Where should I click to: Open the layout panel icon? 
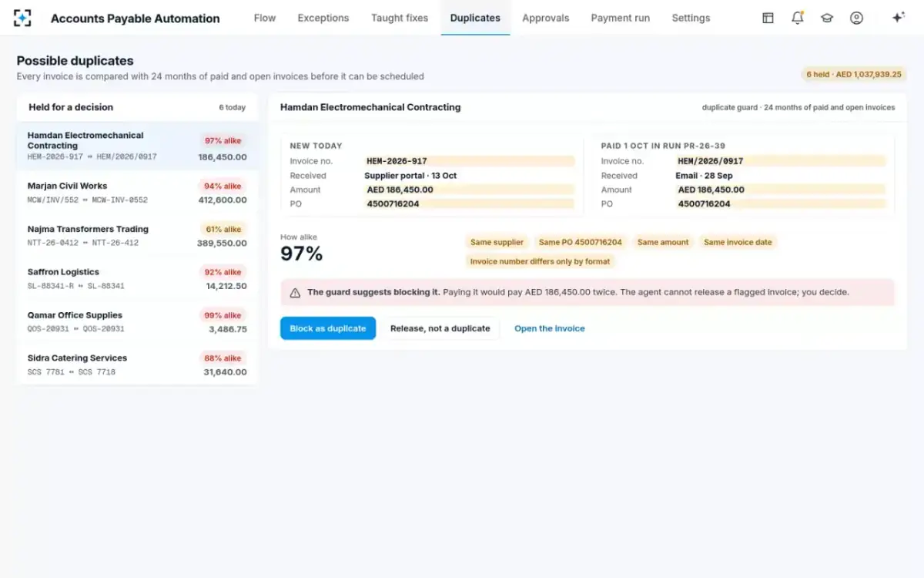[768, 18]
